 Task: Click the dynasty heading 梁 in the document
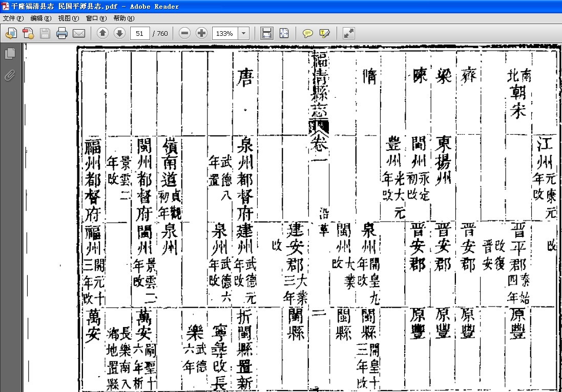(443, 76)
